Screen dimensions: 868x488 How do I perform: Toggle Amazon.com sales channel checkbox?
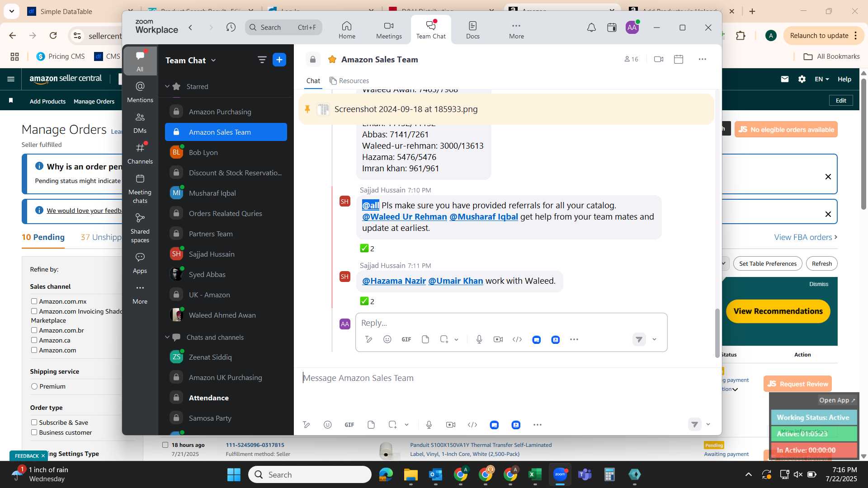click(34, 350)
